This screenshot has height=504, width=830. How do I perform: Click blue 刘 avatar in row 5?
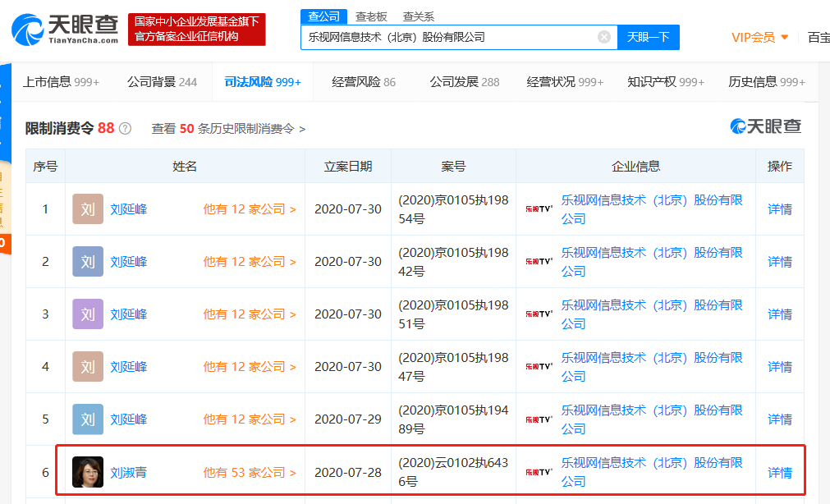[x=88, y=419]
